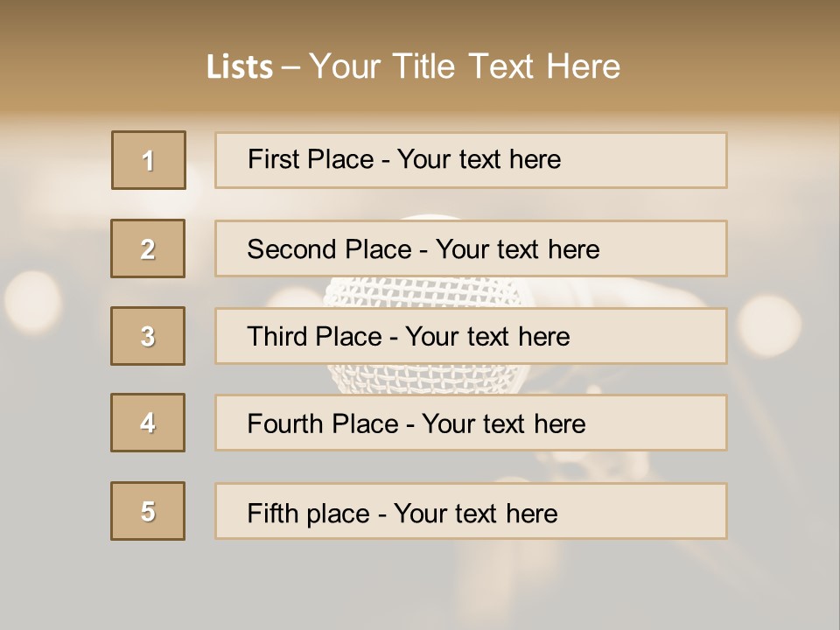Image resolution: width=840 pixels, height=630 pixels.
Task: Click the word Third in the list
Action: [276, 337]
